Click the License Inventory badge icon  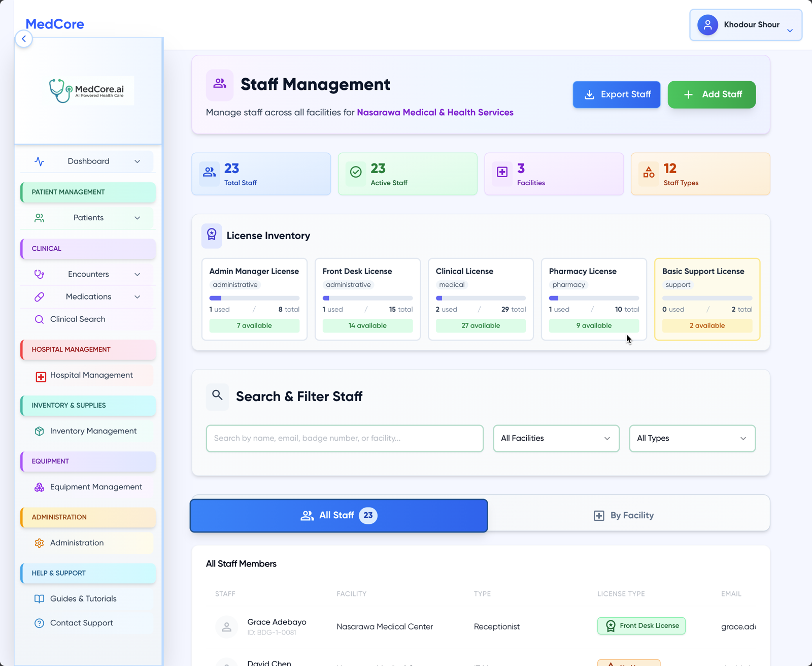(x=212, y=236)
